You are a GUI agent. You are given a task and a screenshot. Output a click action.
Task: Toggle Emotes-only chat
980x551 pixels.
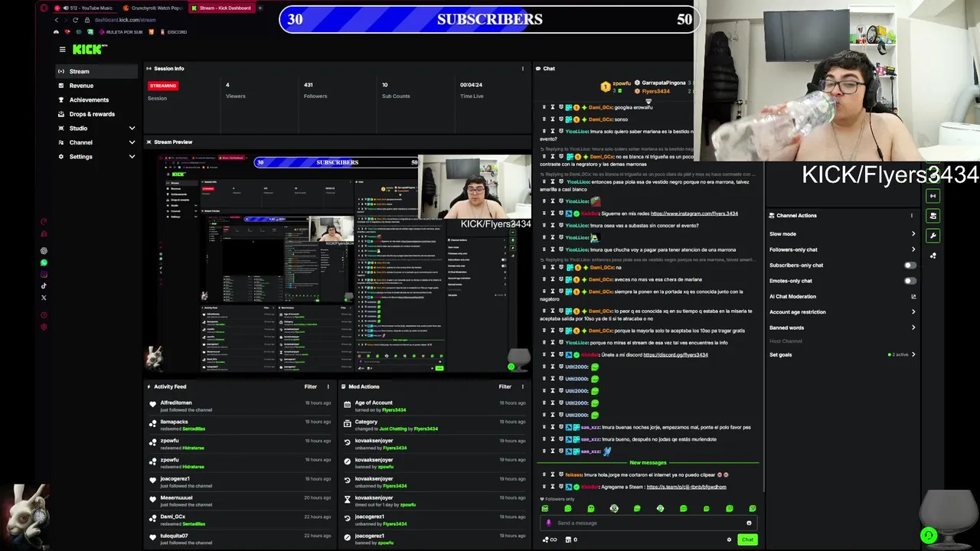click(909, 281)
